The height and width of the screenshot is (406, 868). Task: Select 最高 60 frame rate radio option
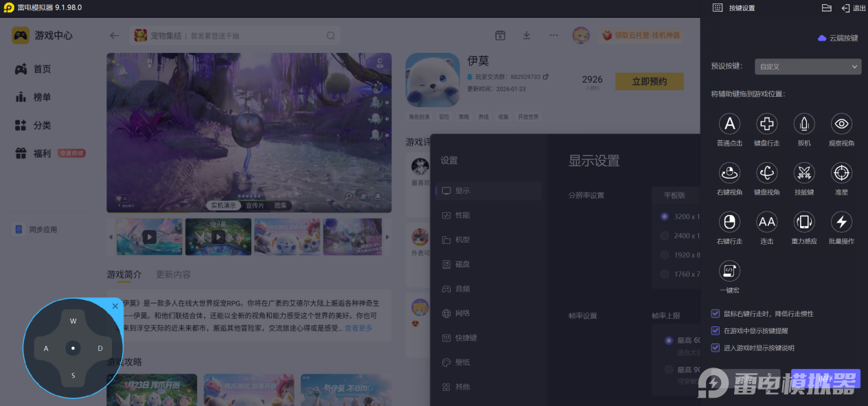[669, 341]
